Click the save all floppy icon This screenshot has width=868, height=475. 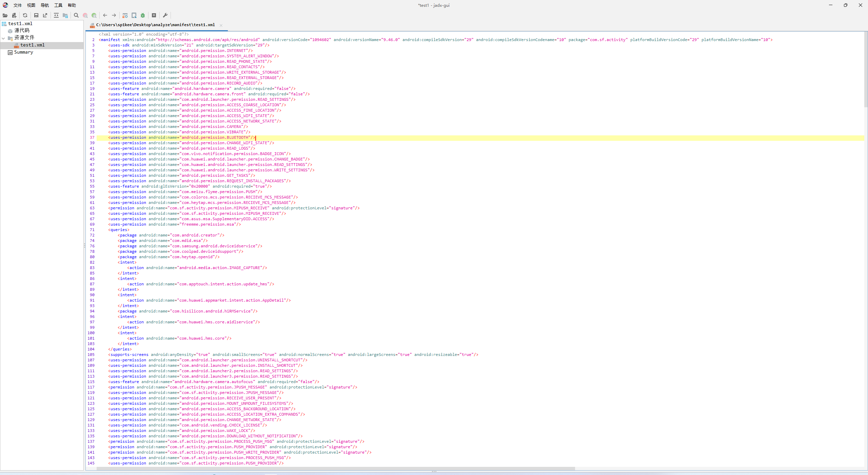pos(36,15)
